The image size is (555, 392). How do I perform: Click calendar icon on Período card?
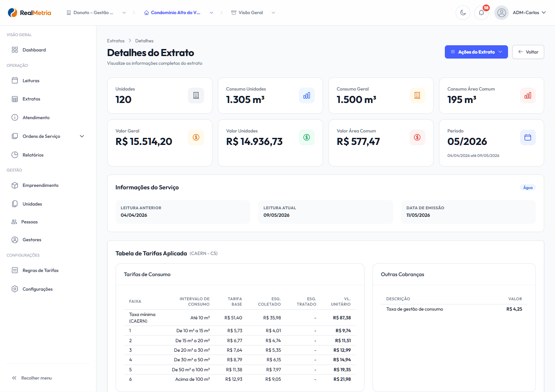click(528, 137)
